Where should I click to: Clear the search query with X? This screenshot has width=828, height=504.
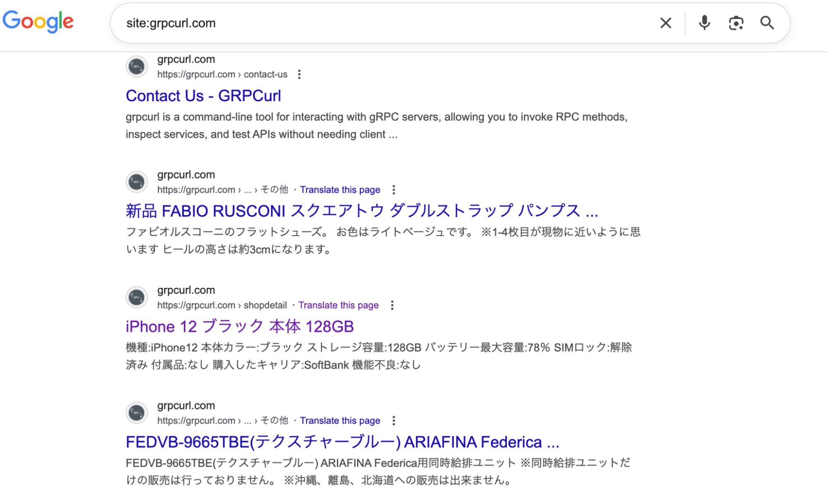(665, 23)
